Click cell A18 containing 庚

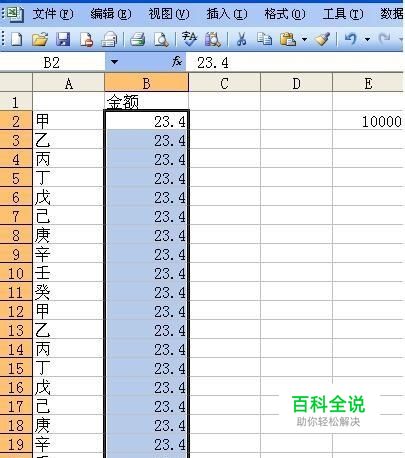pos(68,425)
